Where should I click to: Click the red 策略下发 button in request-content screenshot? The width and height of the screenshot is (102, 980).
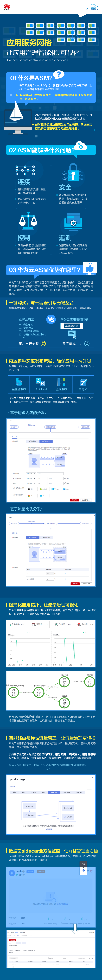(75, 500)
